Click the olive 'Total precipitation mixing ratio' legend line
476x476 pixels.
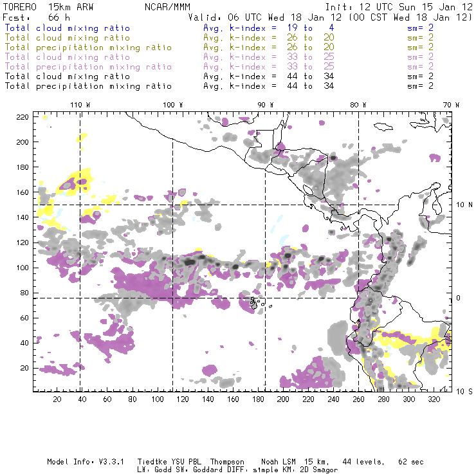[x=88, y=48]
